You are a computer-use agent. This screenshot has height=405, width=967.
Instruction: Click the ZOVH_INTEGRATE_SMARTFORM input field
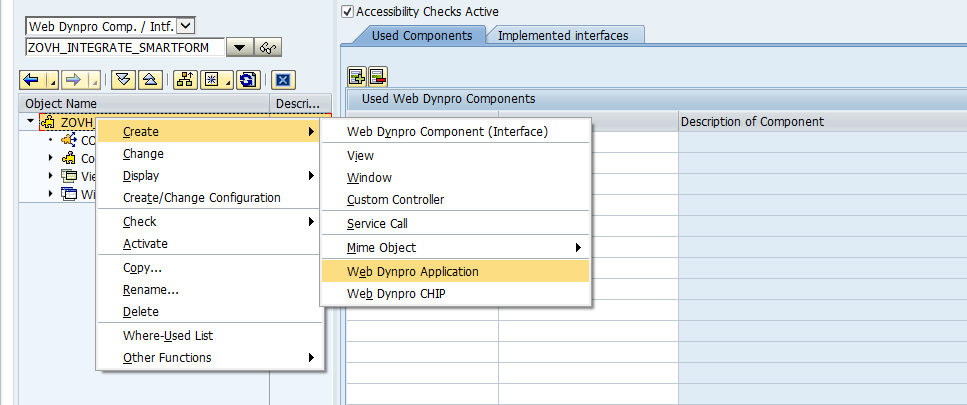[124, 48]
